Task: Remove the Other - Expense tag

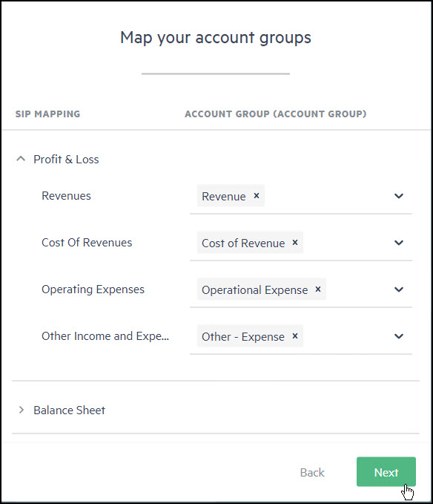Action: [x=295, y=336]
